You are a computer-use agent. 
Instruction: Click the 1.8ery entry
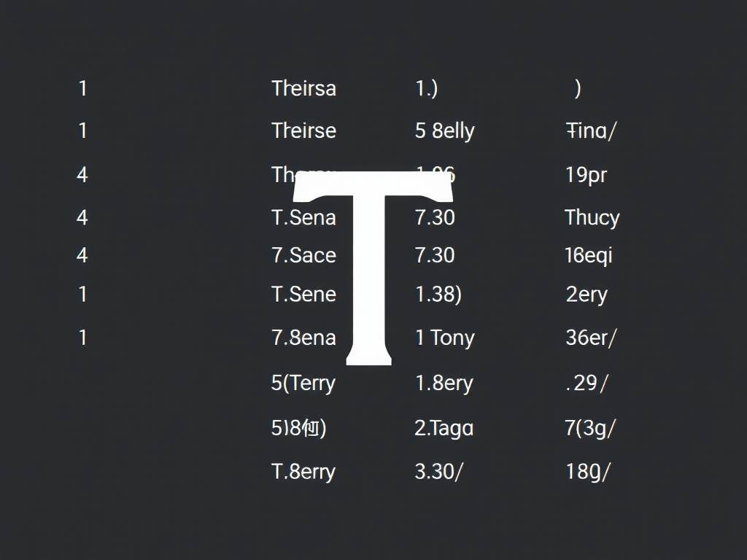444,383
